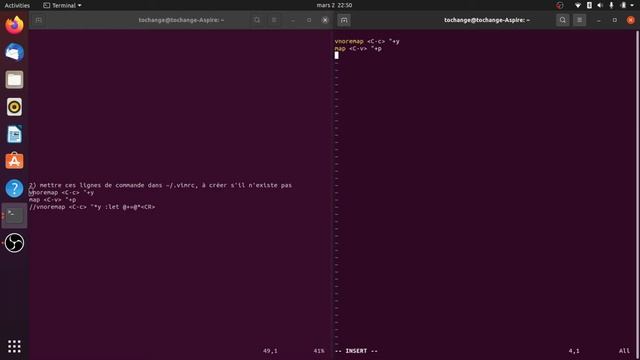The width and height of the screenshot is (640, 360).
Task: Click right terminal title bar text
Action: [x=487, y=20]
